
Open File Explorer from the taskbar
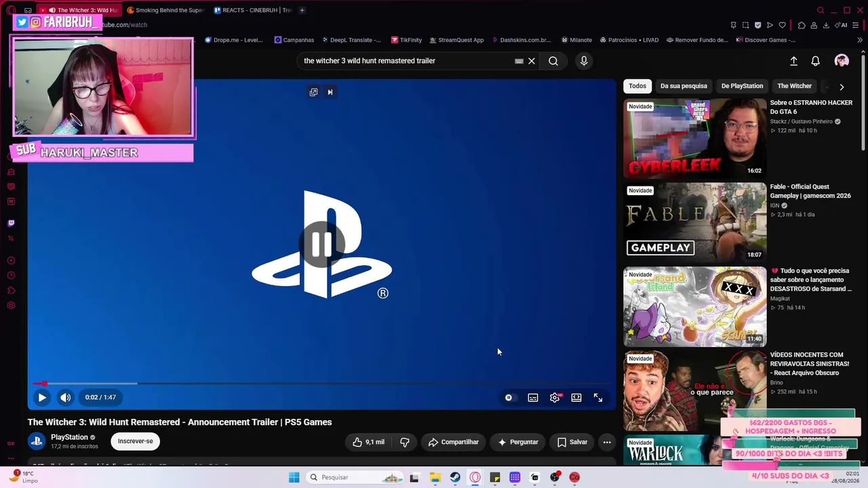click(x=435, y=477)
